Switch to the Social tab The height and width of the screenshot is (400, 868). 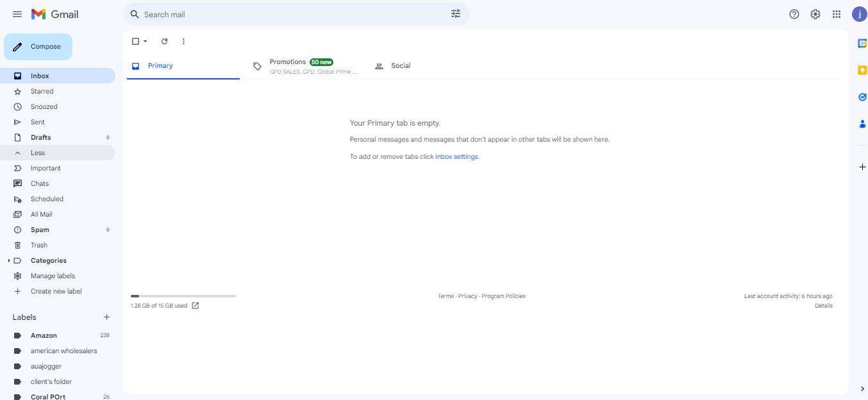click(x=427, y=66)
